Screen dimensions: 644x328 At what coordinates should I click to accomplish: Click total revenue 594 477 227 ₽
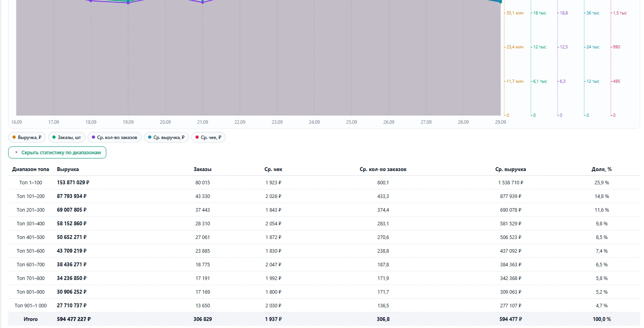(74, 319)
